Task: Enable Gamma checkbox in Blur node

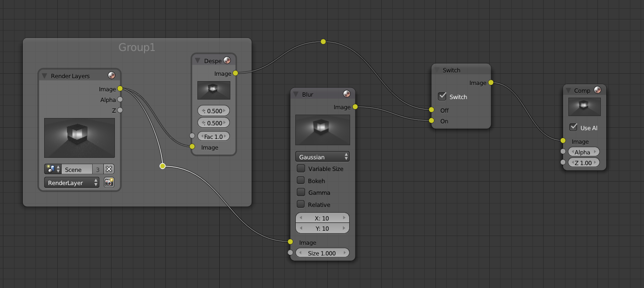Action: click(x=301, y=192)
